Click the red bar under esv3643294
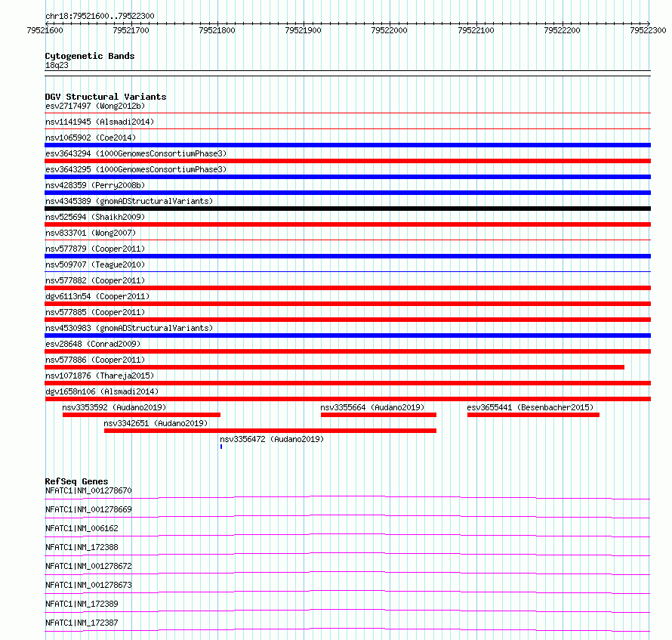672x640 pixels. [x=347, y=161]
